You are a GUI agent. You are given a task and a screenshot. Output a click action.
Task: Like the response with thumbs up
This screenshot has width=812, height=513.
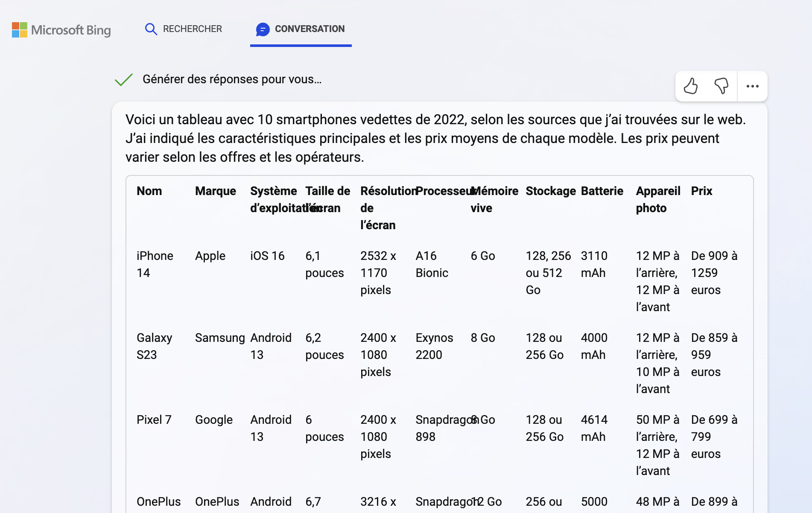(x=690, y=86)
